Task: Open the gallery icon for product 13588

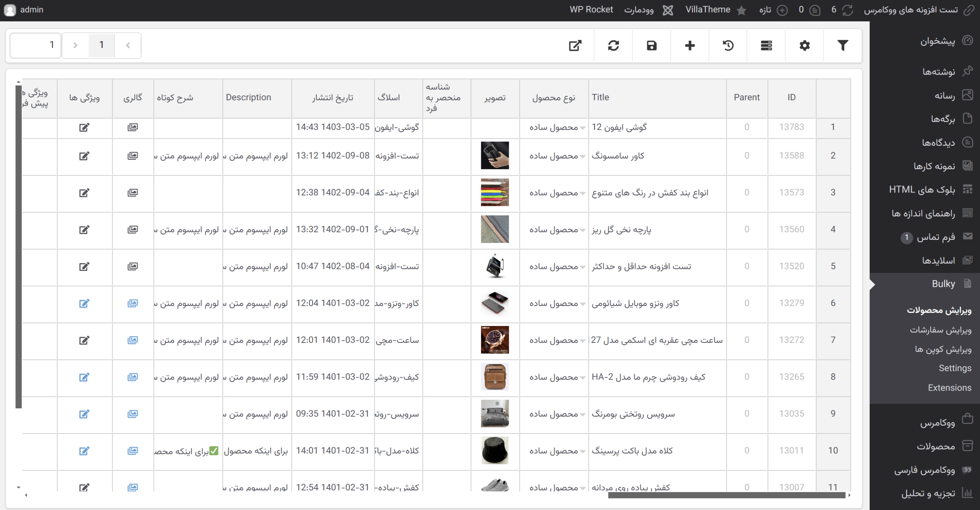Action: (x=132, y=156)
